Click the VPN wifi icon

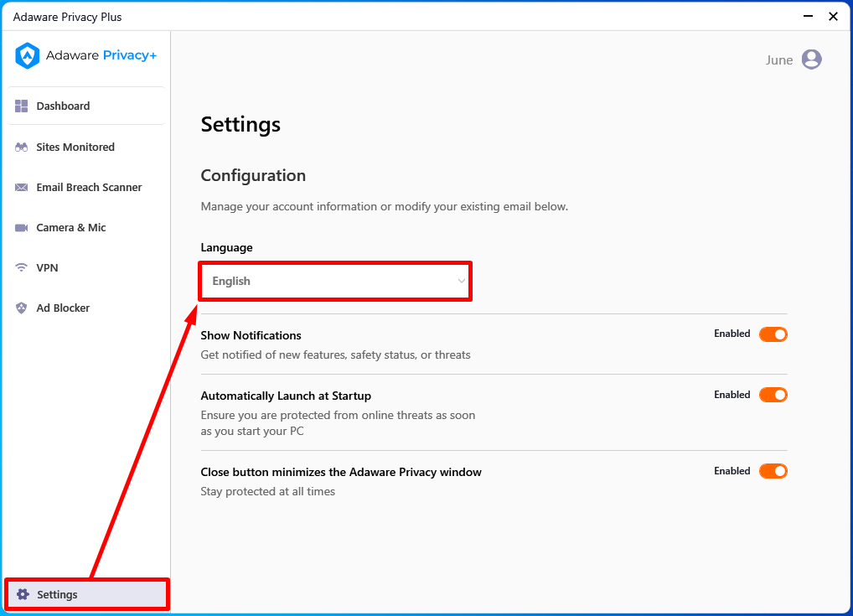click(x=21, y=267)
